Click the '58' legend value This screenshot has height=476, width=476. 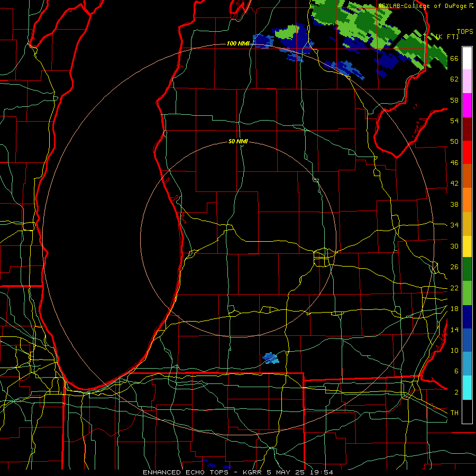tap(454, 100)
